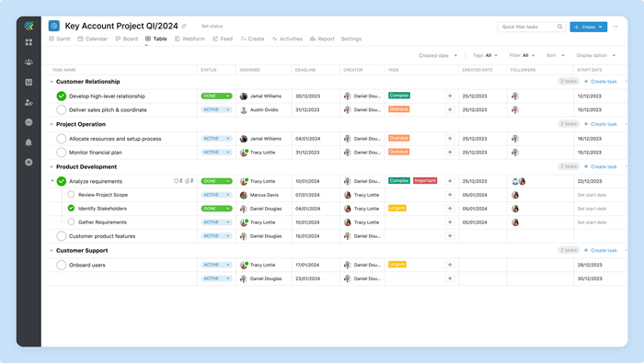Screen dimensions: 644x363
Task: Click Create task in Project Operation group
Action: click(x=601, y=124)
